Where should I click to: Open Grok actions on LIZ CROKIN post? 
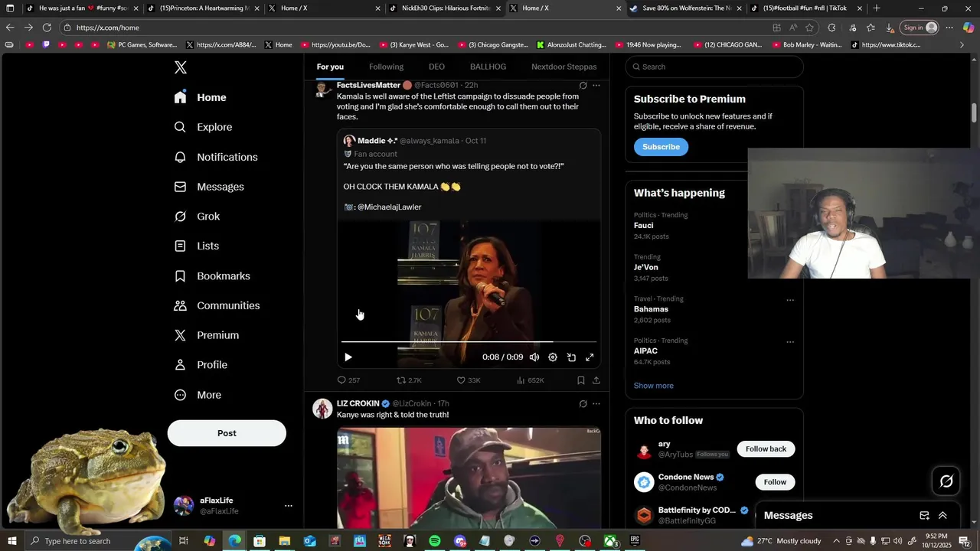click(583, 404)
